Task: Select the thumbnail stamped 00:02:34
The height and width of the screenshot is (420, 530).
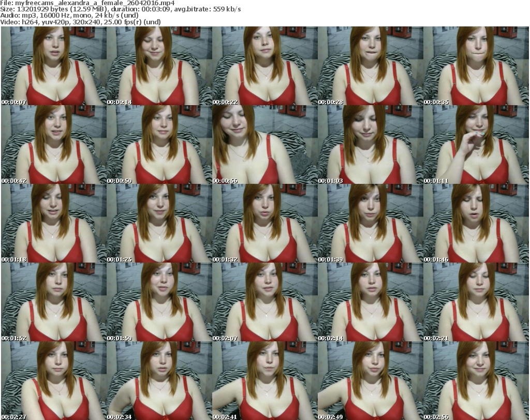Action: (x=159, y=381)
